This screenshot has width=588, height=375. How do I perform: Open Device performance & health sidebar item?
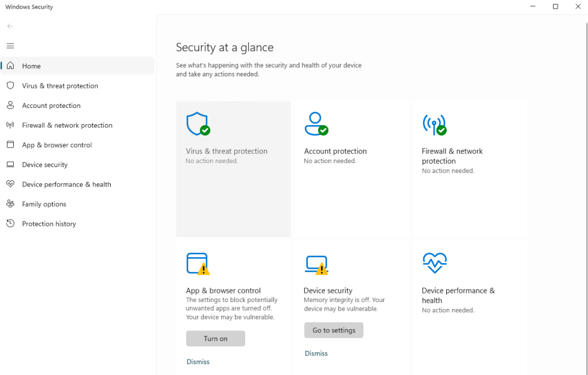tap(78, 184)
